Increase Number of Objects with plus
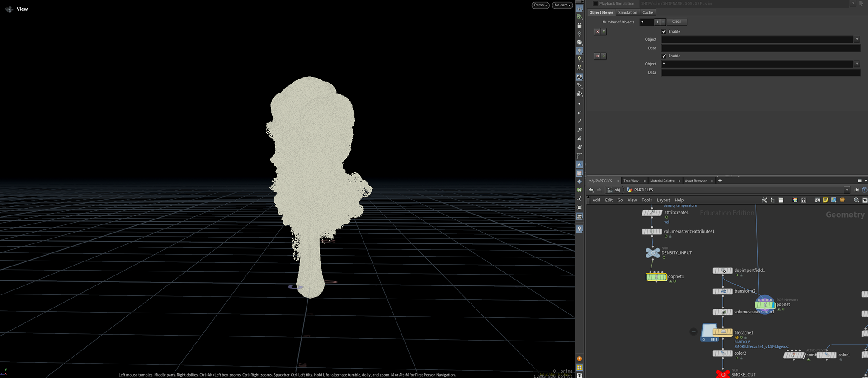 pos(657,22)
